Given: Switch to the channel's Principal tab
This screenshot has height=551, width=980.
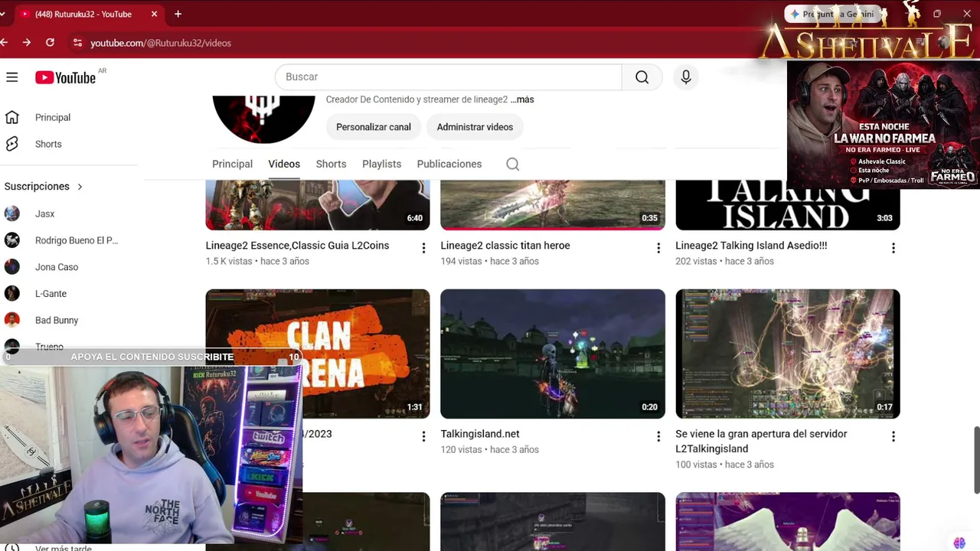Looking at the screenshot, I should 232,164.
